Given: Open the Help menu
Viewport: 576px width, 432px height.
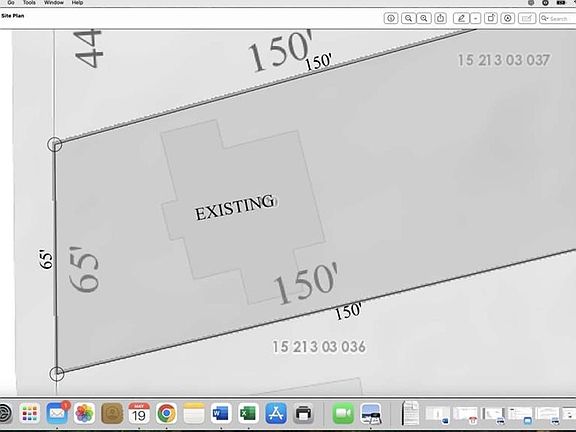Looking at the screenshot, I should [77, 3].
